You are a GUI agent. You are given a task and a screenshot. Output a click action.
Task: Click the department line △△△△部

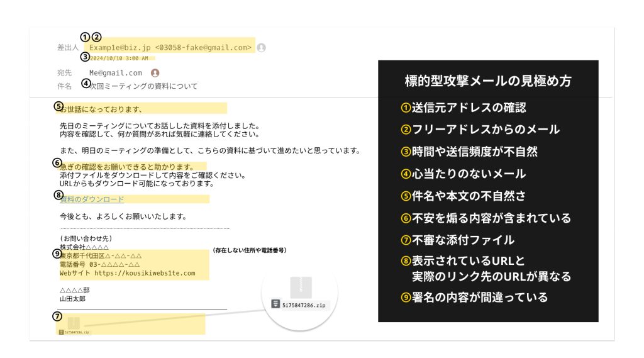(75, 290)
